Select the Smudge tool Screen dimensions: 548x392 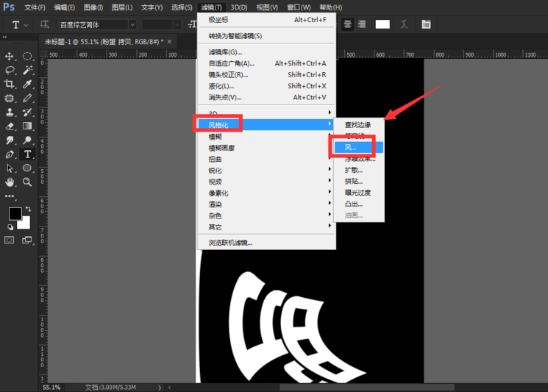10,140
